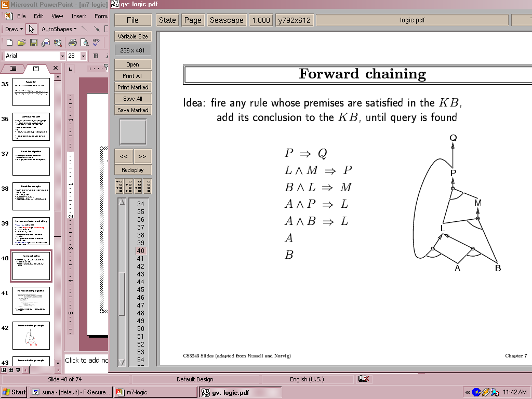The image size is (532, 399).
Task: Open a file with the folder icon
Action: point(21,43)
